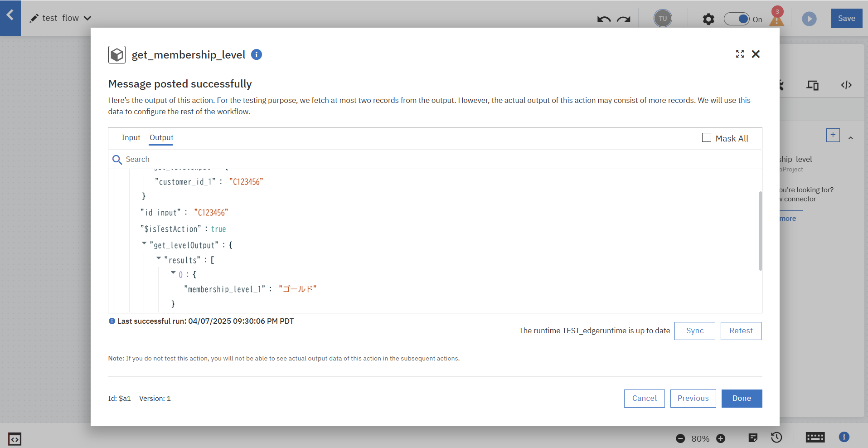Image resolution: width=868 pixels, height=448 pixels.
Task: Click the get_membership_level cube icon
Action: [117, 55]
